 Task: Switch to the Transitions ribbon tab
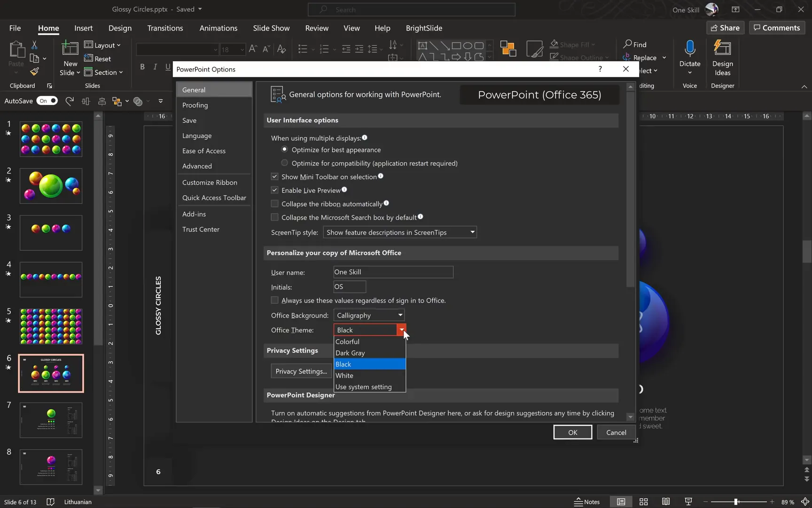(x=165, y=28)
